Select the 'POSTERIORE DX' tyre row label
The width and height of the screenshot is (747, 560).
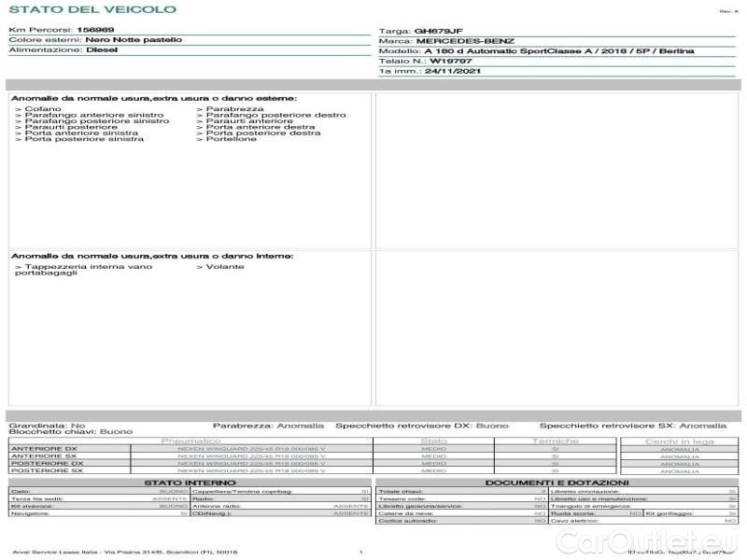(48, 463)
